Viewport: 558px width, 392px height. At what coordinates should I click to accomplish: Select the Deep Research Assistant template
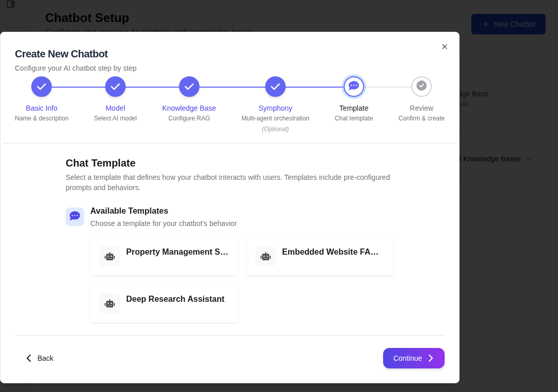164,303
